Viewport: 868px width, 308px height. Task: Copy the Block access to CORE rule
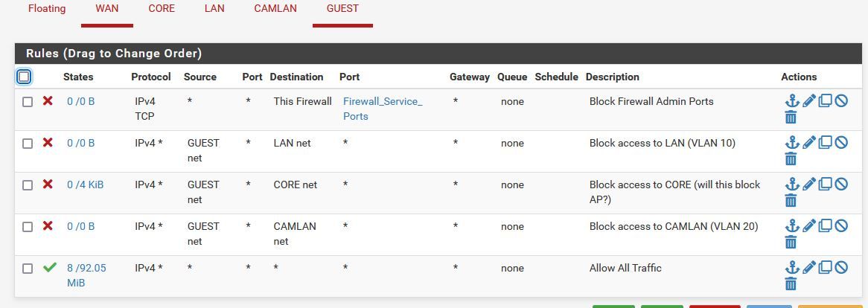click(x=825, y=185)
